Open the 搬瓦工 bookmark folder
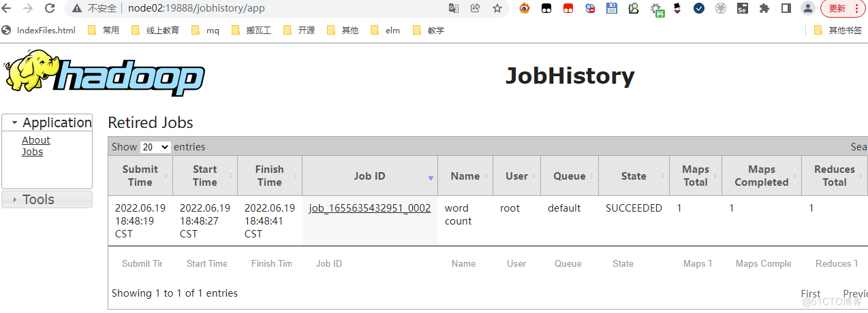 click(251, 30)
